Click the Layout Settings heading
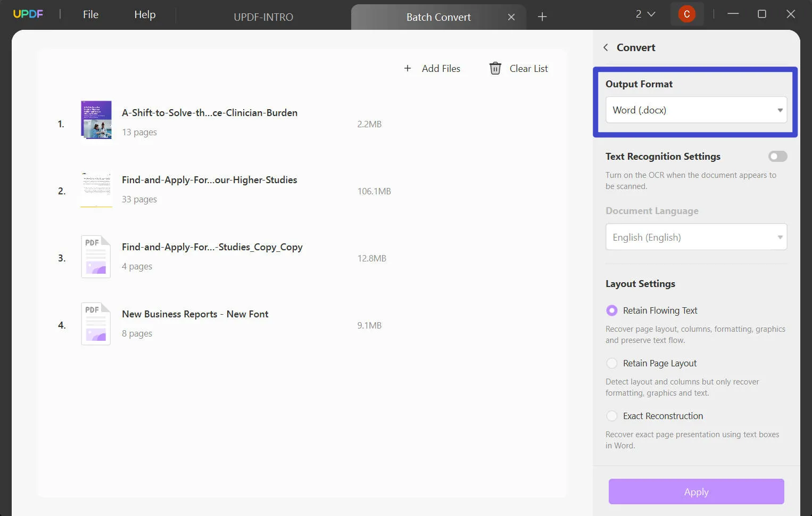 click(x=640, y=284)
